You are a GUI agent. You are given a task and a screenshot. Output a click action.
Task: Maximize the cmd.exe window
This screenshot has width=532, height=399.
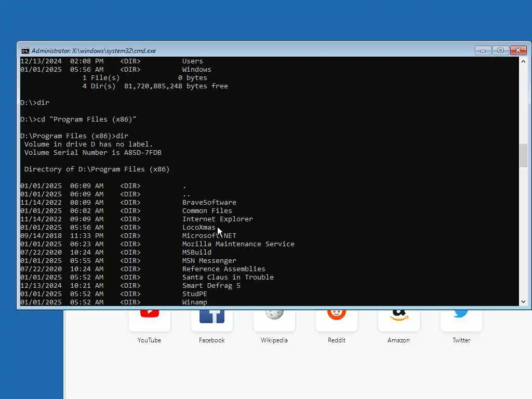click(x=500, y=50)
